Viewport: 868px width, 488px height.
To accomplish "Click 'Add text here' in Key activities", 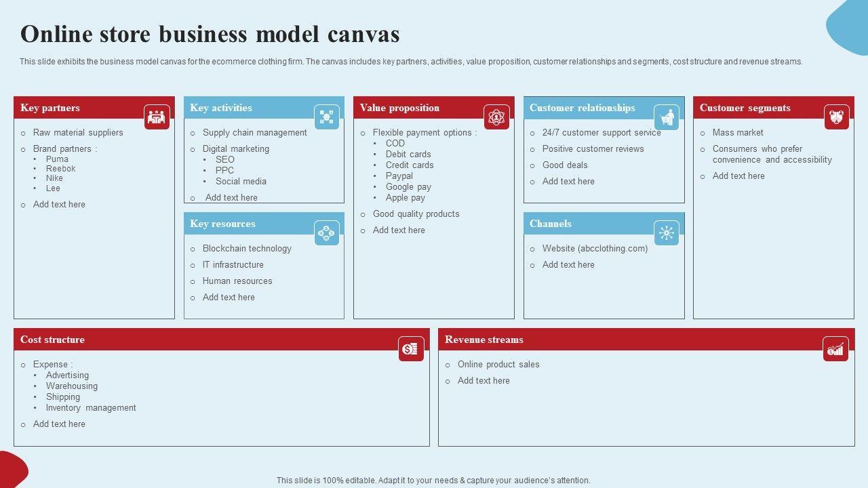I will (231, 198).
